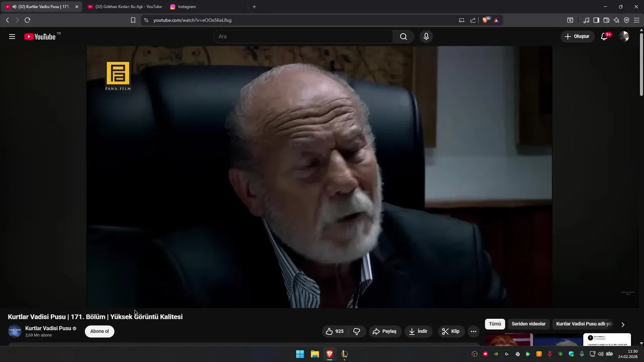Open File Explorer from taskbar

point(315,354)
